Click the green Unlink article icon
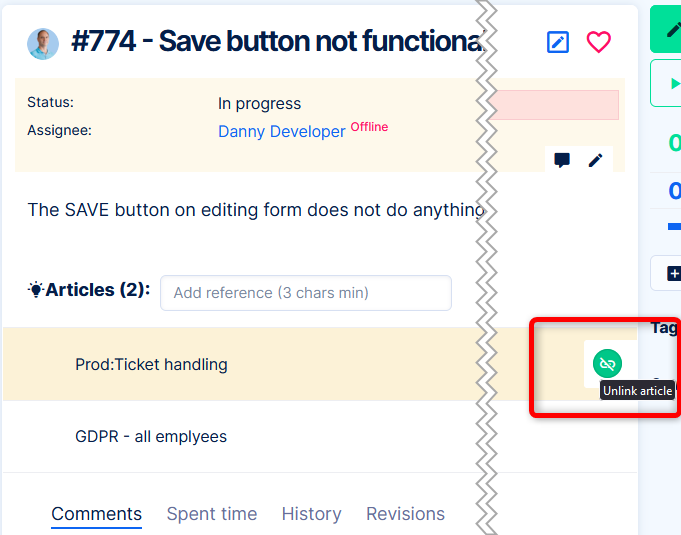 tap(607, 363)
